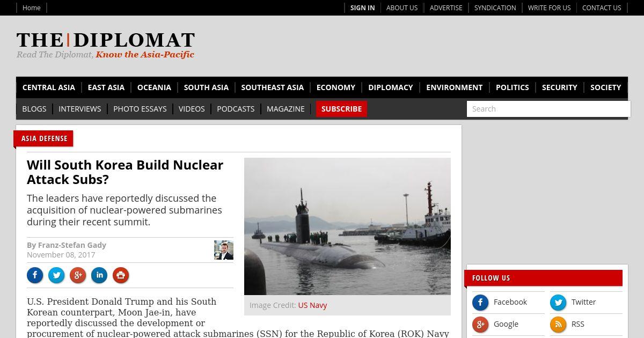
Task: Open Blogs in secondary nav
Action: point(34,109)
